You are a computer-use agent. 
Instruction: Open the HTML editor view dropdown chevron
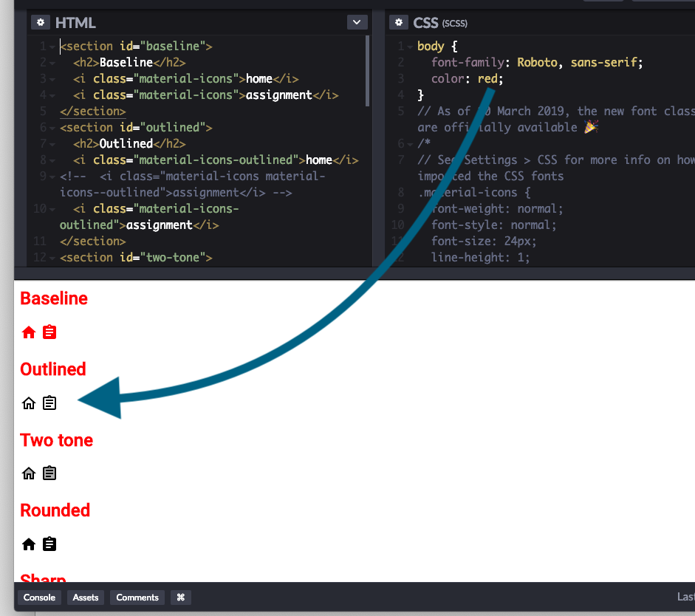(357, 22)
